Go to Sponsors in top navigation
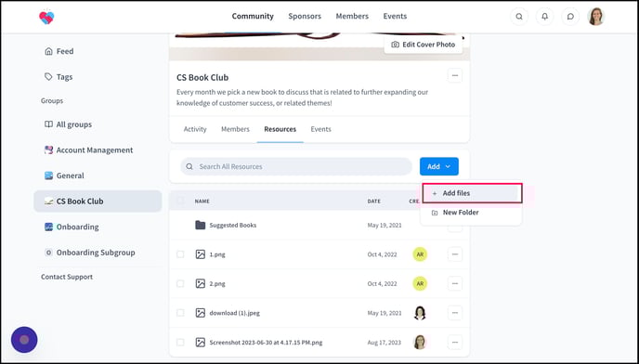 305,17
